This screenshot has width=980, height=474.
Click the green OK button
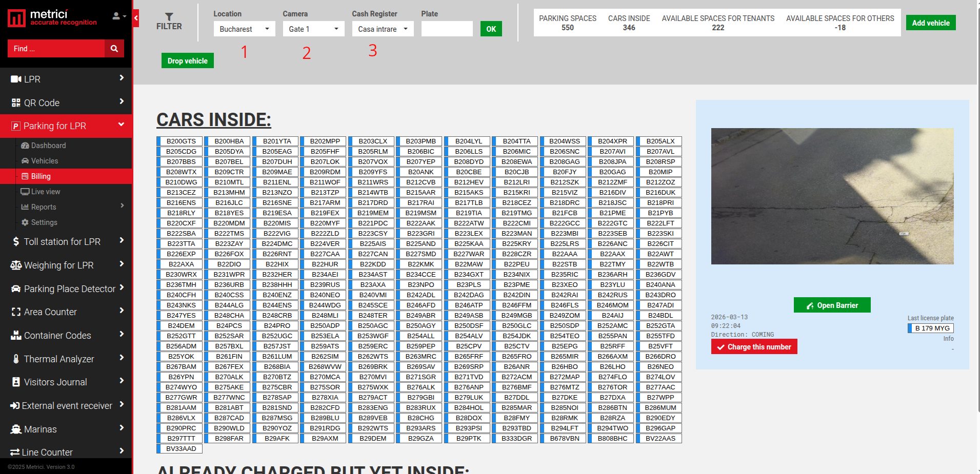click(x=491, y=29)
